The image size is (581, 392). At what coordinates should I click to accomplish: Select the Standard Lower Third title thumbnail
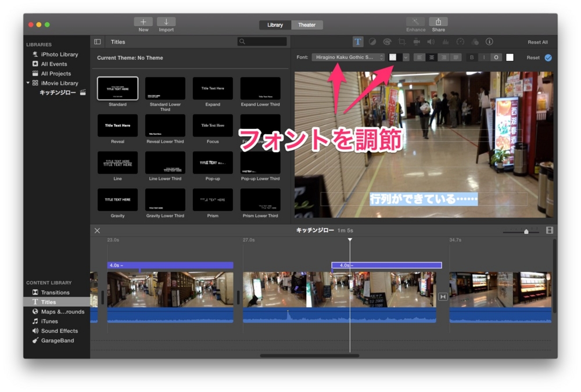pos(165,88)
